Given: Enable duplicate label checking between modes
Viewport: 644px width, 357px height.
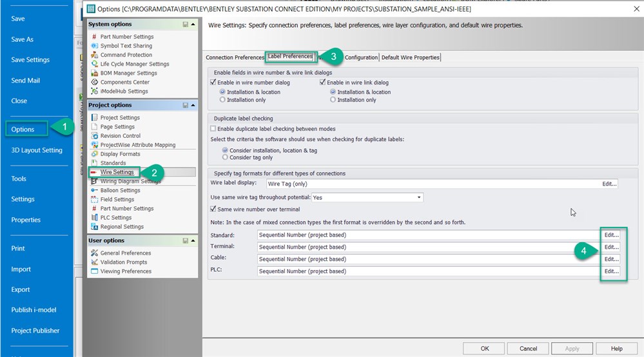Looking at the screenshot, I should click(x=213, y=128).
